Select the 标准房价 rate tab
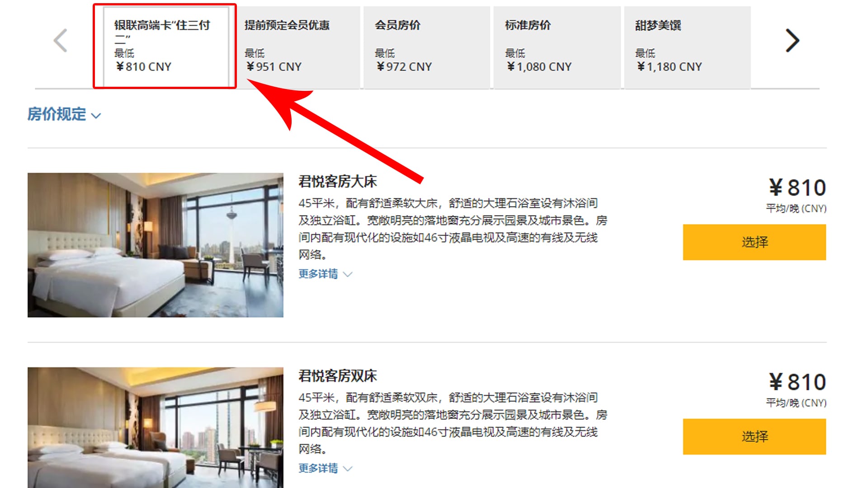This screenshot has width=868, height=488. point(557,47)
